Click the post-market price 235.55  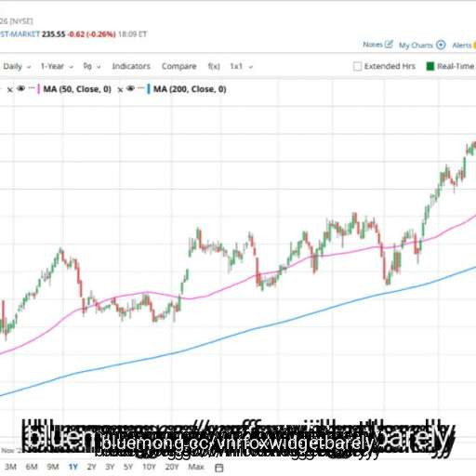point(54,34)
